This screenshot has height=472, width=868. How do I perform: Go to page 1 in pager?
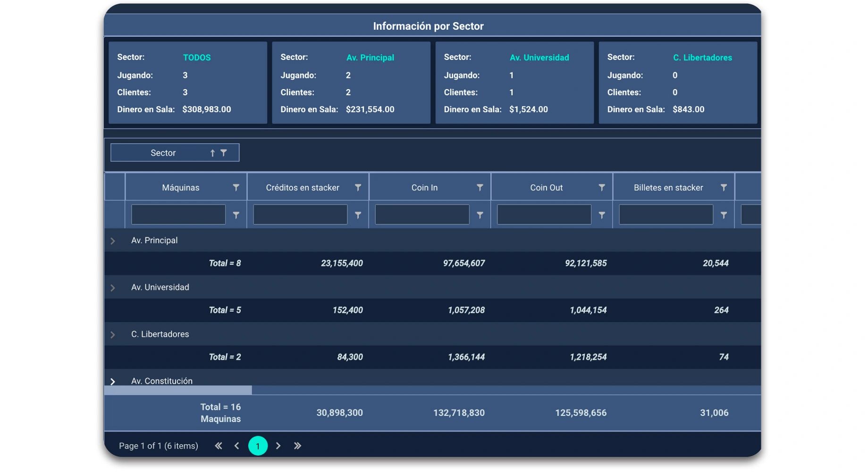coord(258,446)
